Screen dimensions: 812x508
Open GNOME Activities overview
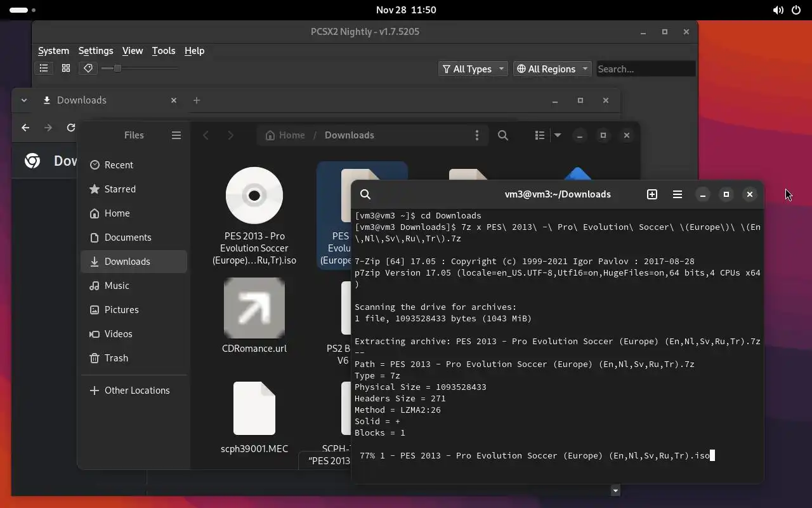coord(23,10)
